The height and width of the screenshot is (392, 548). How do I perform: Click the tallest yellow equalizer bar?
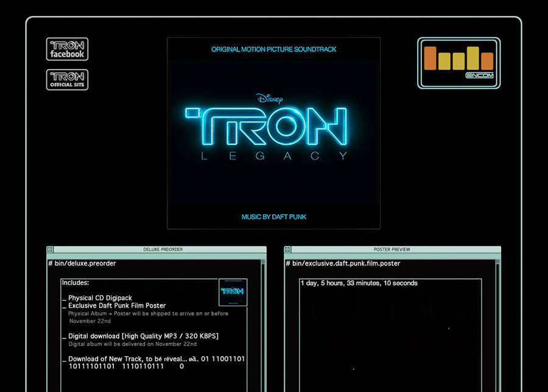coord(473,58)
